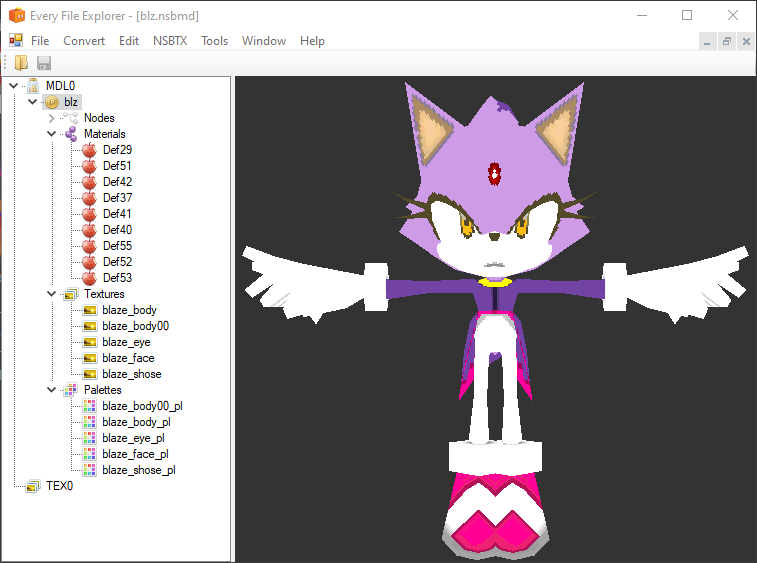Open the Window menu

click(x=264, y=41)
